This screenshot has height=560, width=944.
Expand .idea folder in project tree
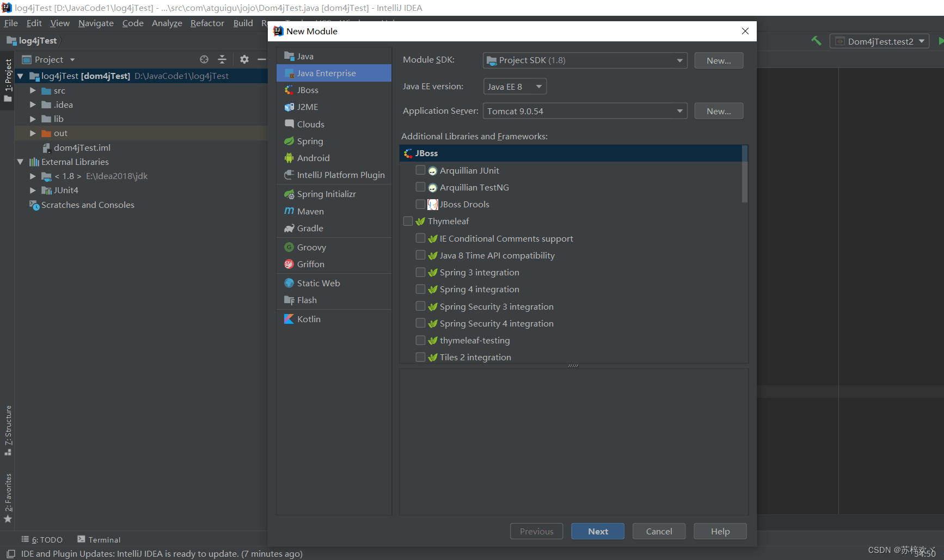(x=33, y=104)
